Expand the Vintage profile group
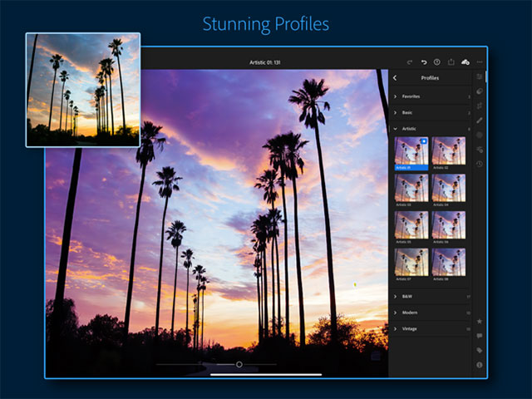The height and width of the screenshot is (399, 532). (x=410, y=329)
